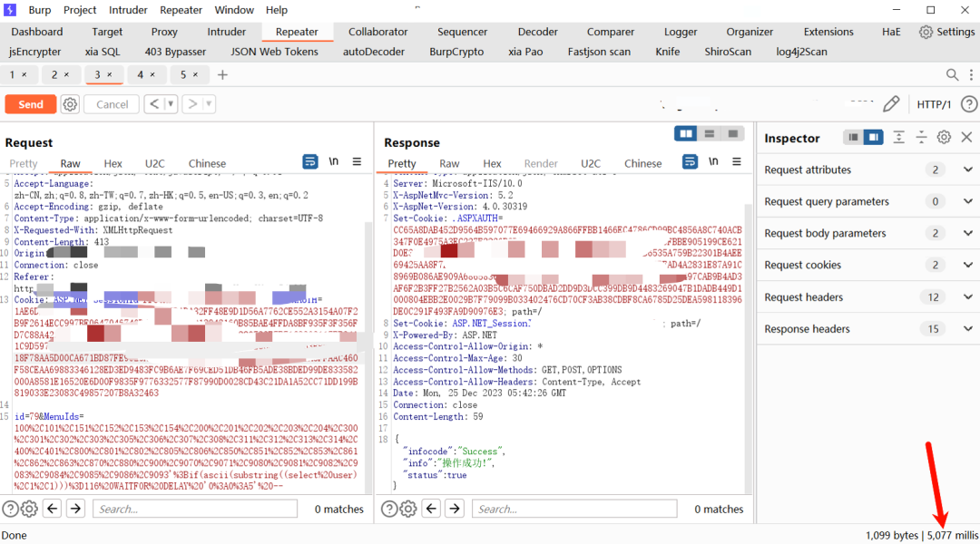Go to the previous Response search match
The width and height of the screenshot is (980, 544).
(x=431, y=509)
